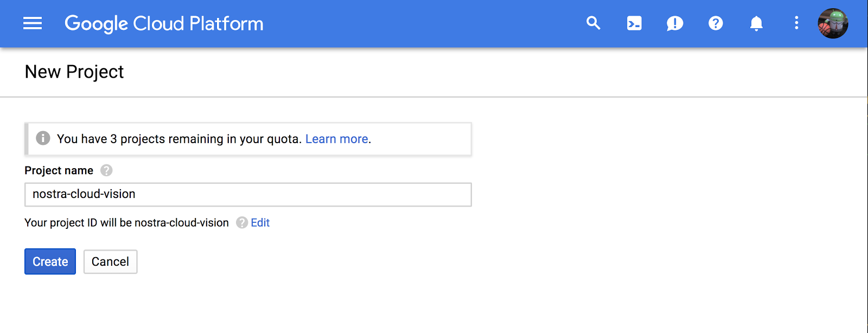Open your account avatar in the top right
Viewport: 868px width, 333px height.
(x=833, y=23)
